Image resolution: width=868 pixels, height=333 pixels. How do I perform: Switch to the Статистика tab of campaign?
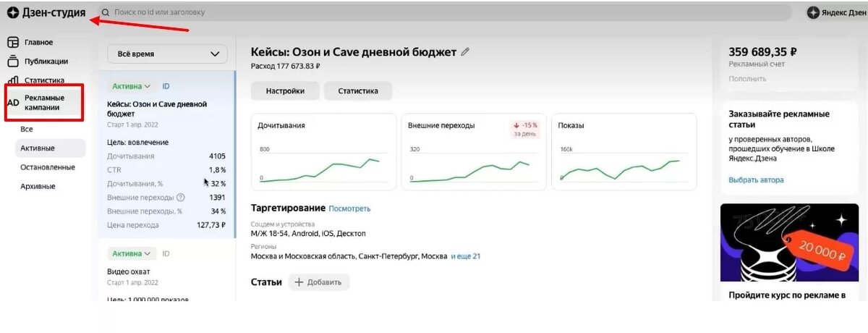pos(358,91)
